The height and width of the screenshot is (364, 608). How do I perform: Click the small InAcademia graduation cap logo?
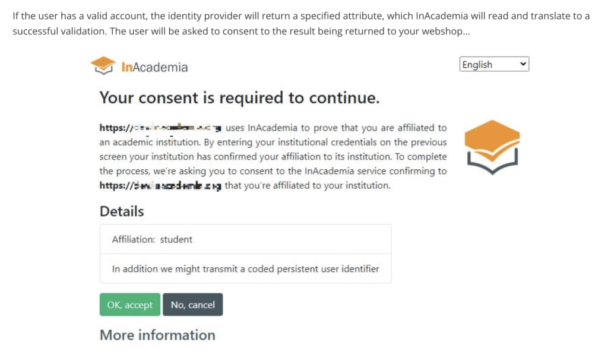point(103,66)
